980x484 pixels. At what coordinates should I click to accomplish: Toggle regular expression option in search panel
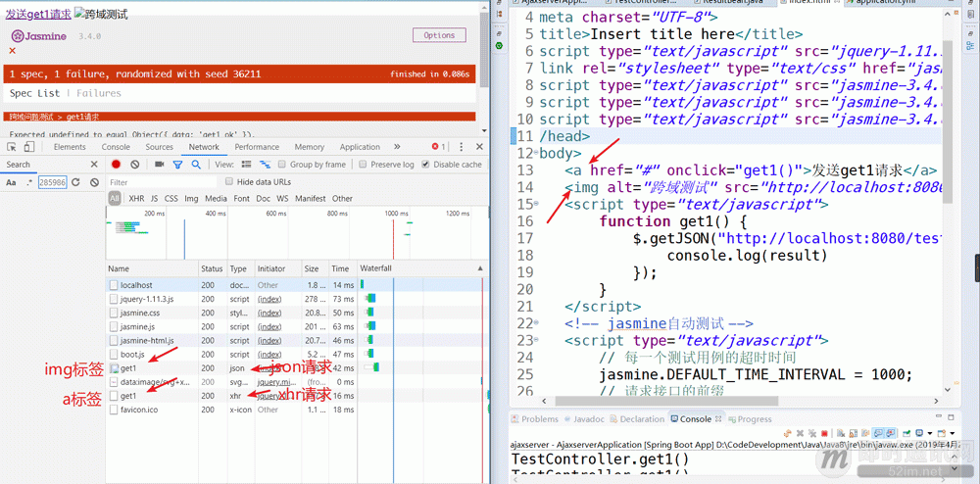29,182
